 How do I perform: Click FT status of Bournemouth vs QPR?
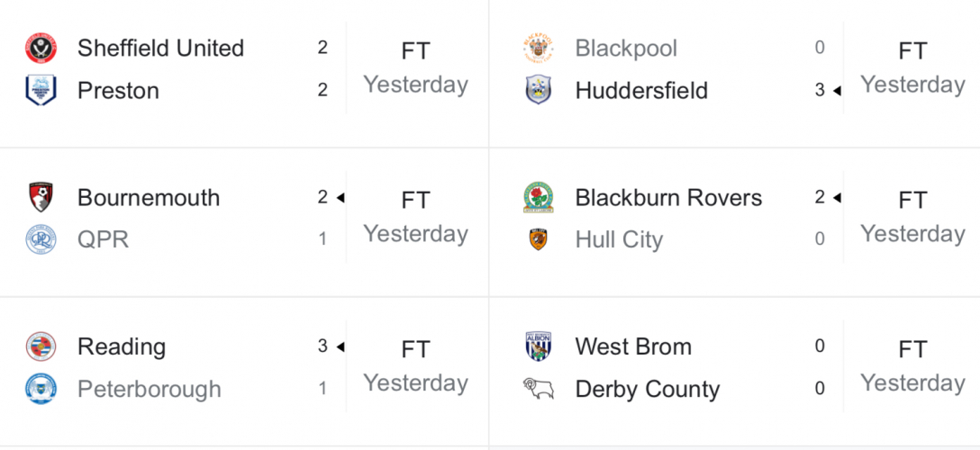pyautogui.click(x=415, y=201)
